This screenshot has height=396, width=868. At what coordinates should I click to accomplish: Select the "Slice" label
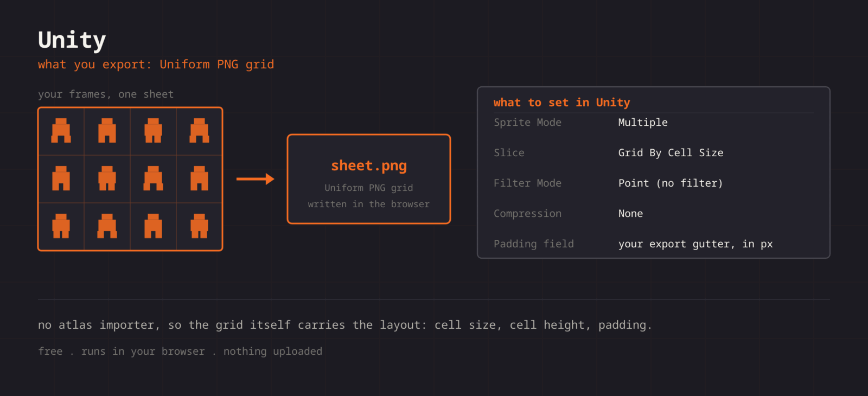[509, 153]
